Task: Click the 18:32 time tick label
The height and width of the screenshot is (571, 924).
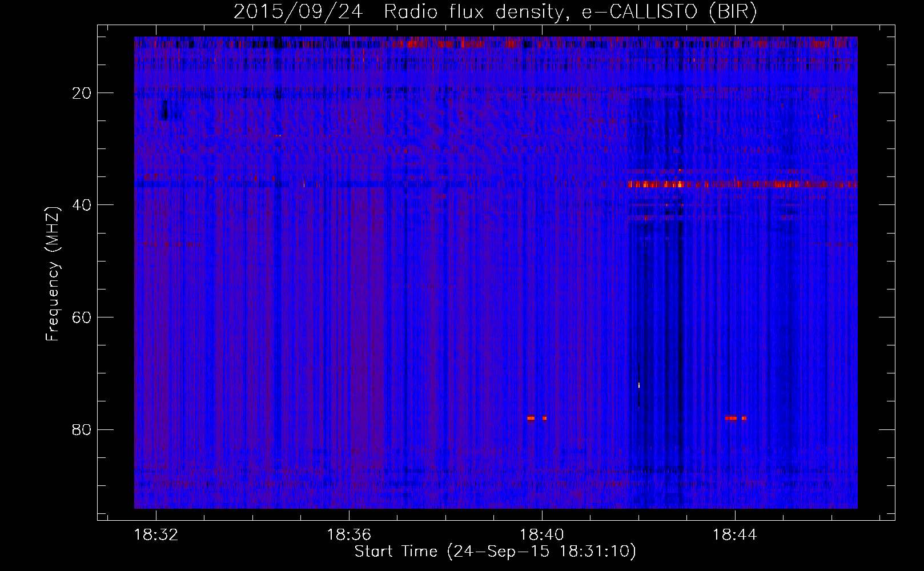Action: pyautogui.click(x=156, y=534)
